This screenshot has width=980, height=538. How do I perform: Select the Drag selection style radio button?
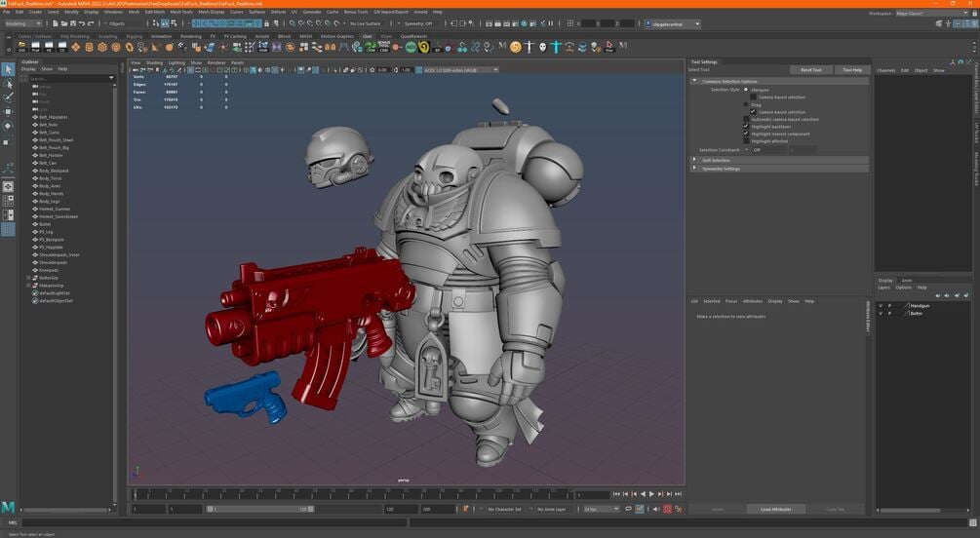coord(746,104)
